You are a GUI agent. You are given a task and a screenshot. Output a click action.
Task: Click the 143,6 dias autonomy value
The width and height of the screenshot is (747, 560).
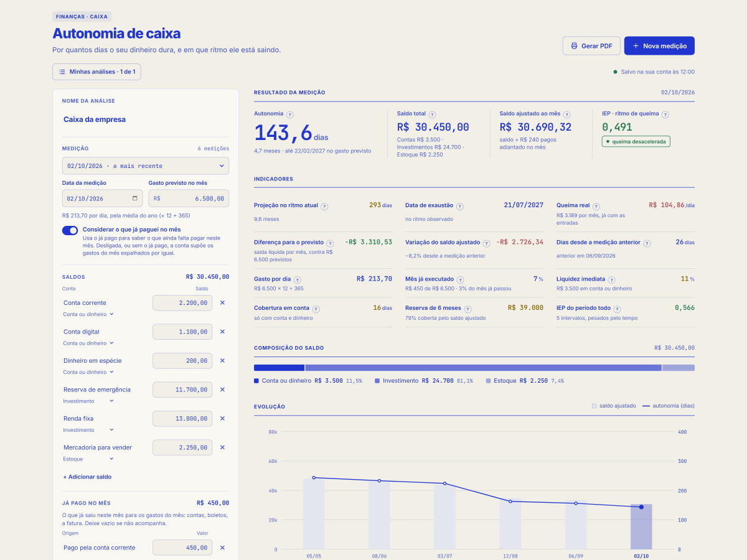[291, 133]
